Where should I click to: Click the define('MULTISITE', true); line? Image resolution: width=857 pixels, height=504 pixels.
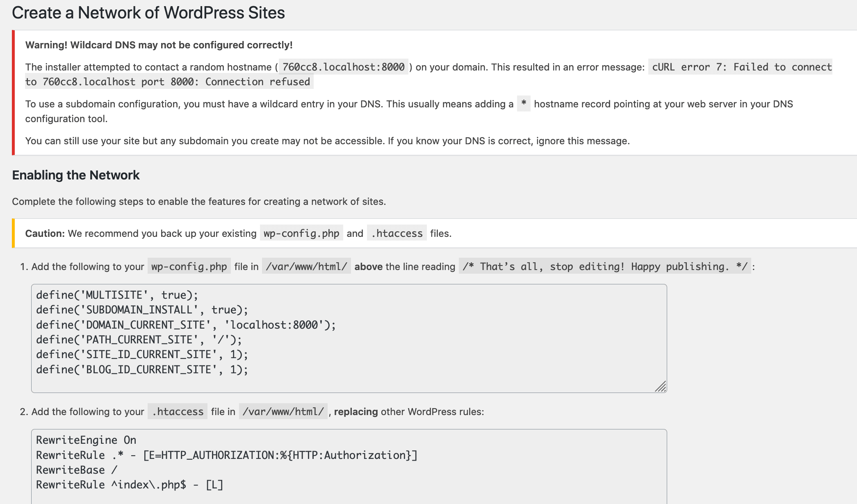pos(117,295)
